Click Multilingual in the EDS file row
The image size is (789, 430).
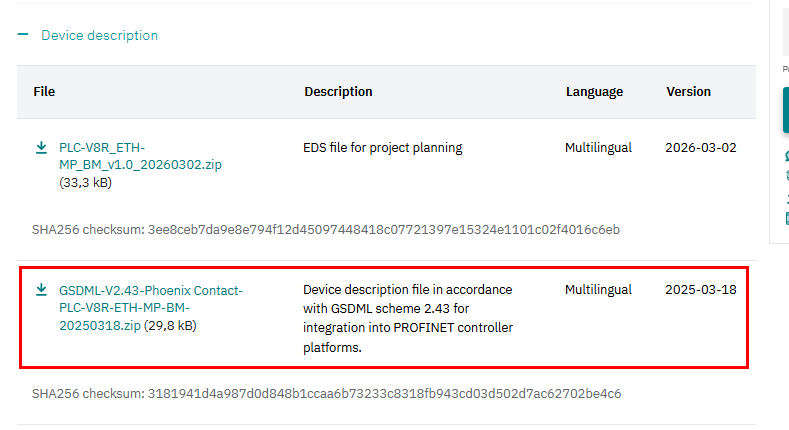point(598,147)
